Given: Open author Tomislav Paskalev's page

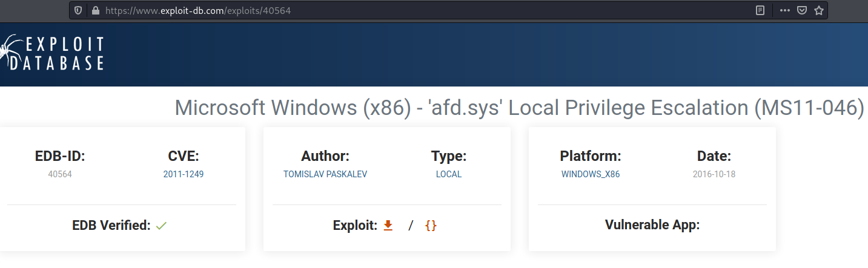Looking at the screenshot, I should click(325, 174).
